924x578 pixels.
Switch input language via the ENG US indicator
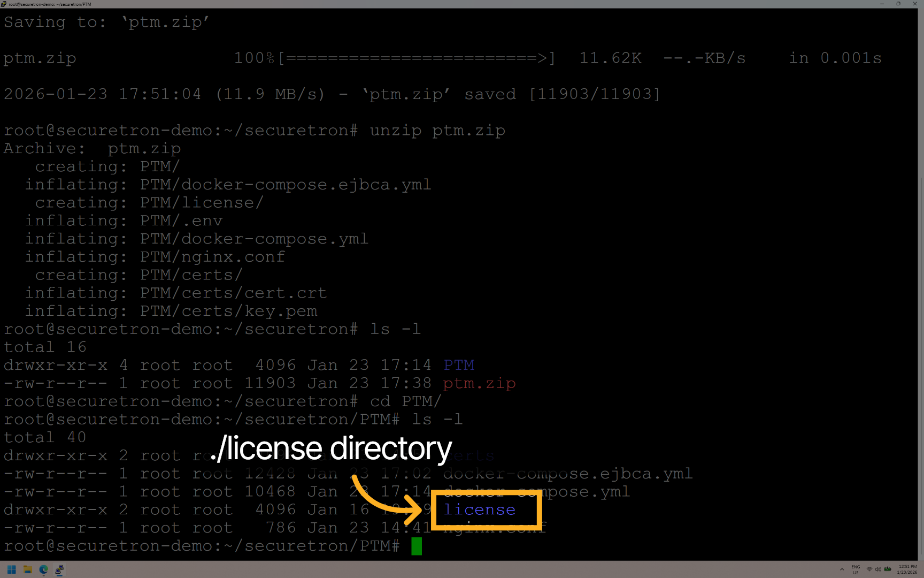click(856, 569)
